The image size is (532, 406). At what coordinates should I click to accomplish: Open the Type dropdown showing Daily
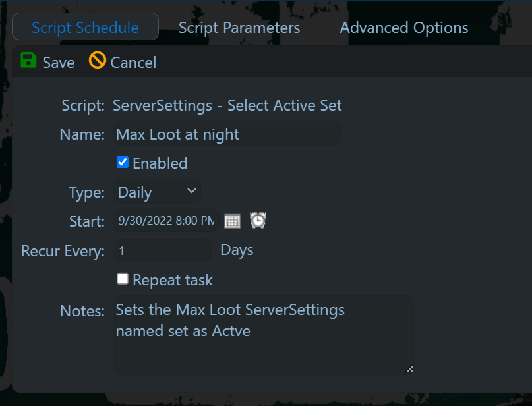tap(157, 192)
